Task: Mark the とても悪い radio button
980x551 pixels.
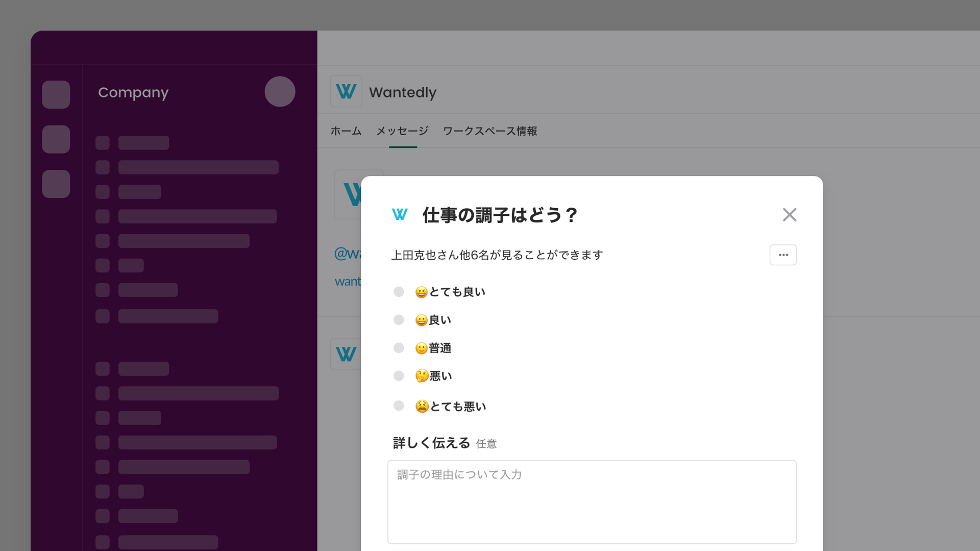Action: [399, 406]
